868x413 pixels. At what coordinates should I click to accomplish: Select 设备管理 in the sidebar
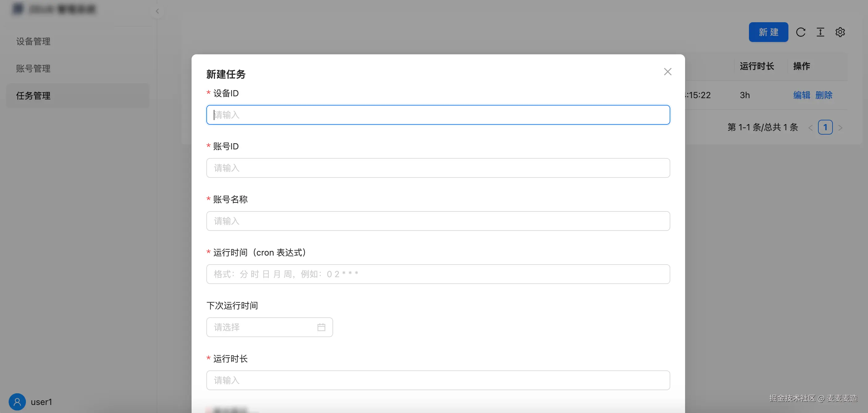click(33, 41)
